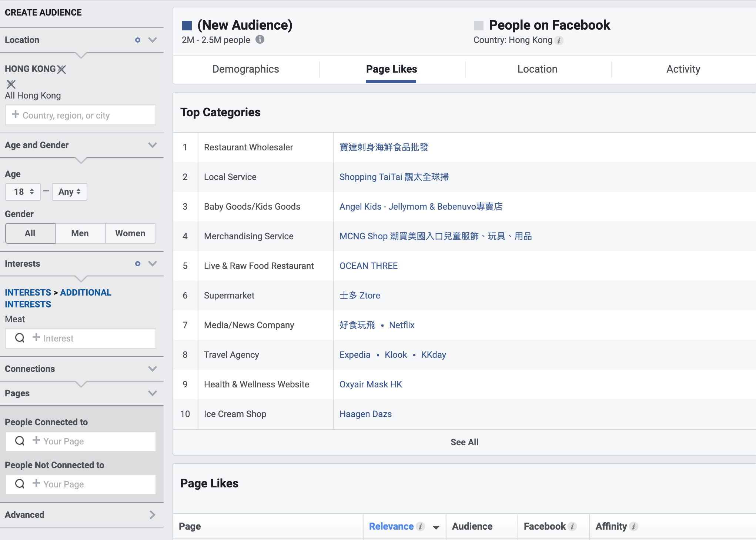The image size is (756, 540).
Task: Click the Live & Raw Food Restaurant category
Action: click(259, 266)
